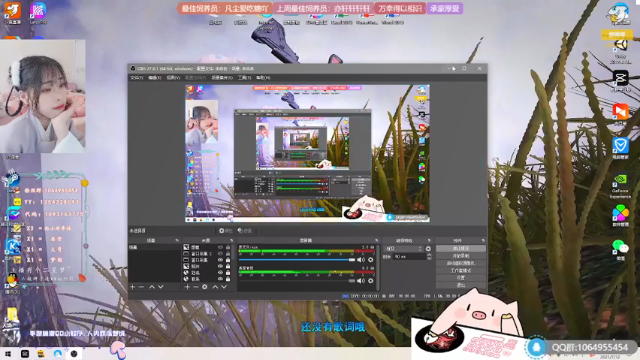
Task: Open the blue shield PC Manager desktop icon
Action: click(620, 148)
